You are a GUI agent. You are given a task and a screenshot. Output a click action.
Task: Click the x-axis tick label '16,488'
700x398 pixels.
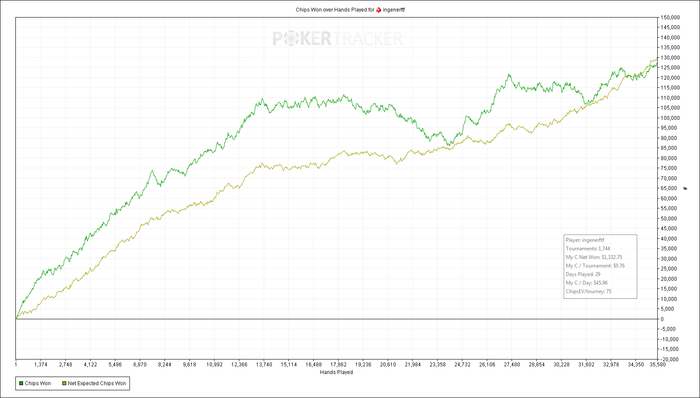click(314, 365)
